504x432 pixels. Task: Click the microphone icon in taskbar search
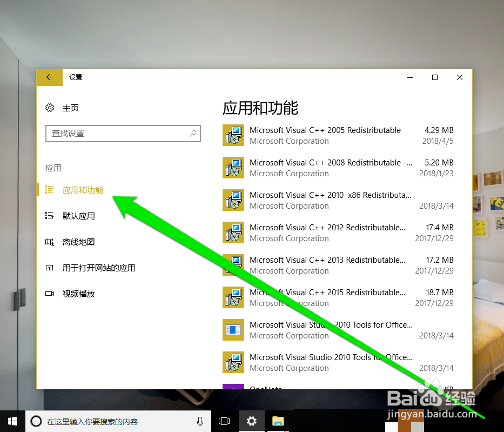pyautogui.click(x=200, y=421)
